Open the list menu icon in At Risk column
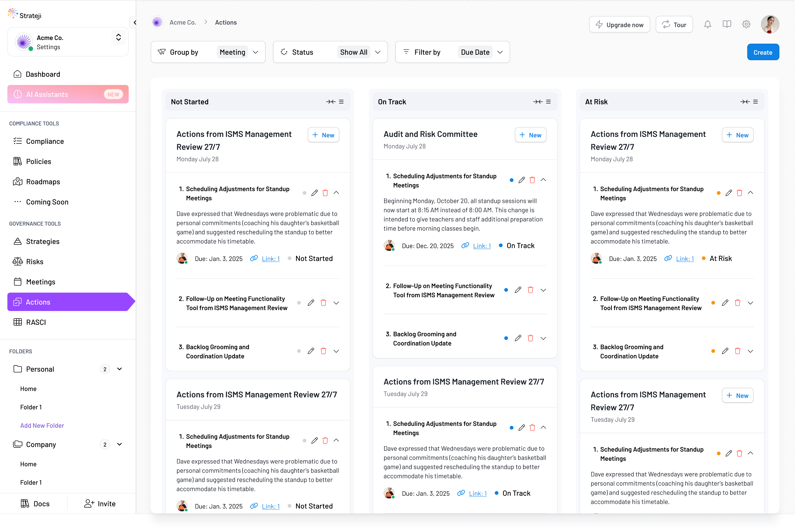The height and width of the screenshot is (532, 795). coord(756,102)
